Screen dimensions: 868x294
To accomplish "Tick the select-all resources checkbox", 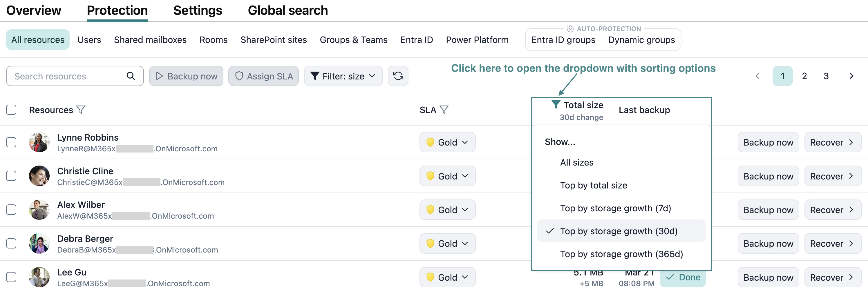I will point(11,110).
